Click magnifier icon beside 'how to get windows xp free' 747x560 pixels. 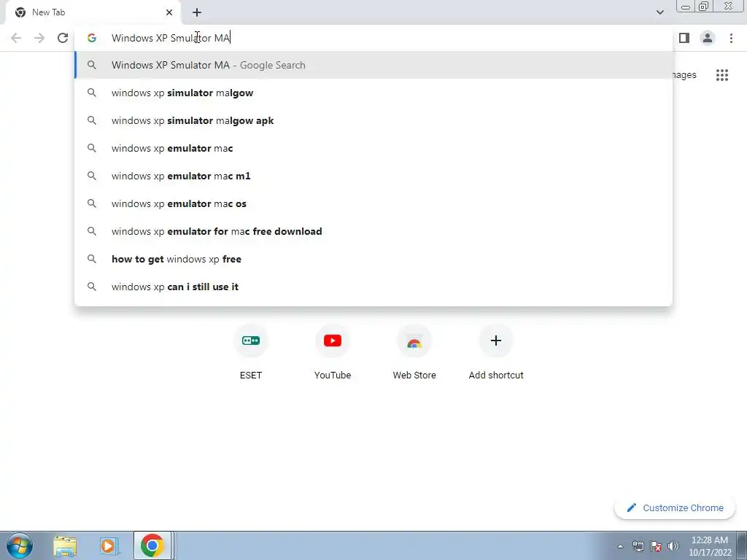point(92,259)
